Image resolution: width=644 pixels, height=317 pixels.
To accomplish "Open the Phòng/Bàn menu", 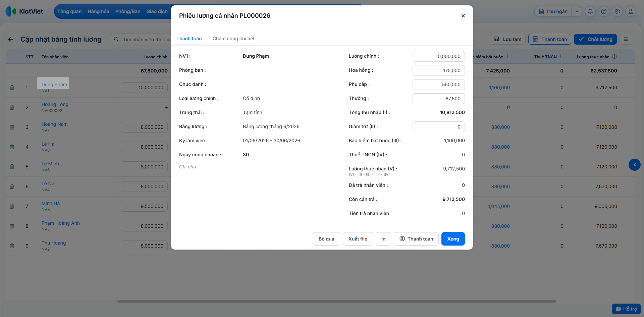I will 128,11.
